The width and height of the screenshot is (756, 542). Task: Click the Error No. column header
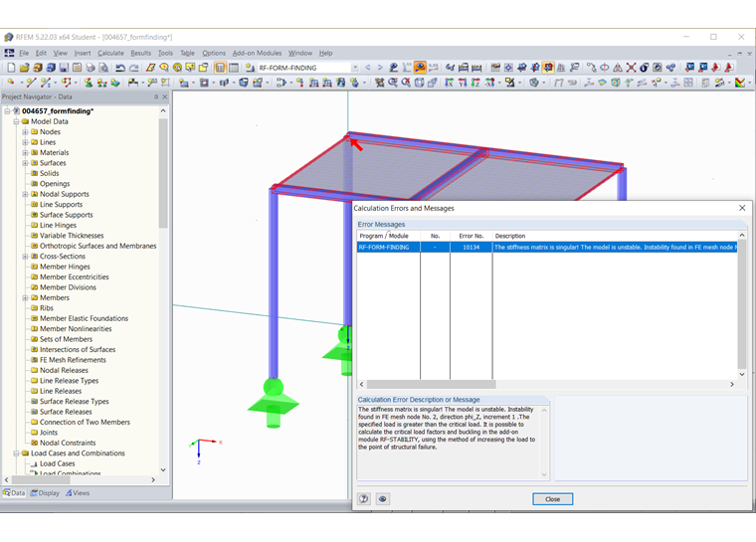tap(472, 236)
